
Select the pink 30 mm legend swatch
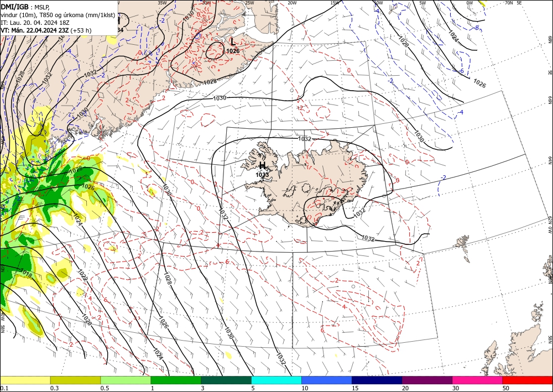477,380
